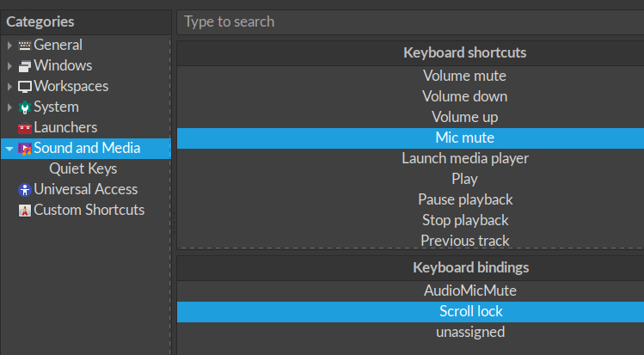Click the Windows category icon
This screenshot has width=644, height=355.
pos(25,66)
